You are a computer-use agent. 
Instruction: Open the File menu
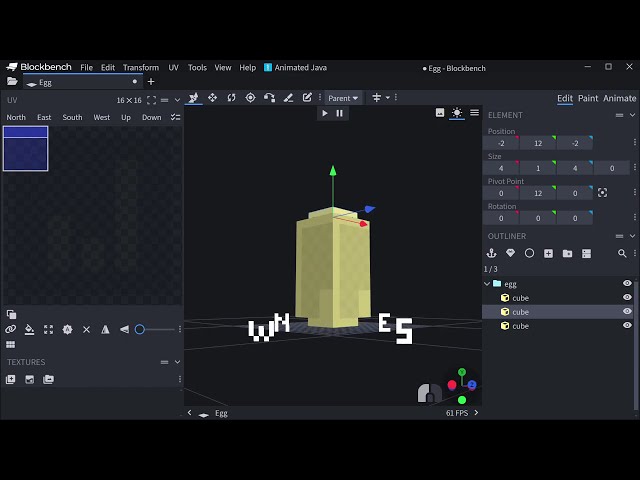[x=87, y=68]
